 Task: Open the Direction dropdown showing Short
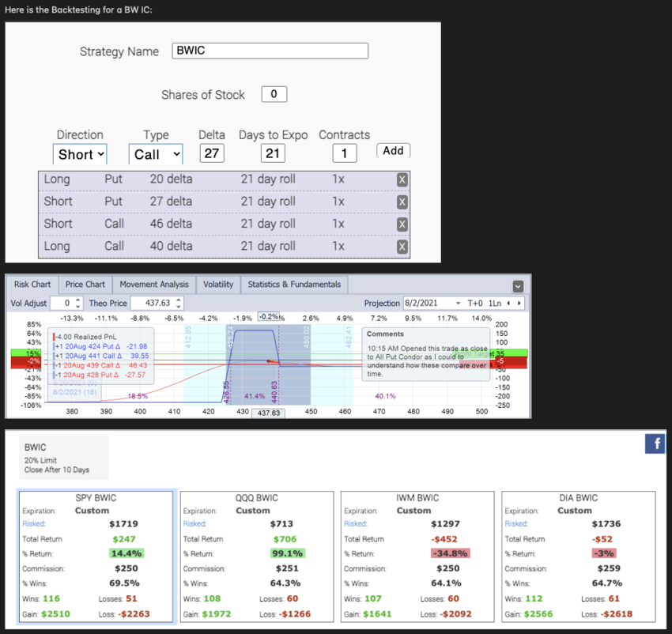point(80,154)
